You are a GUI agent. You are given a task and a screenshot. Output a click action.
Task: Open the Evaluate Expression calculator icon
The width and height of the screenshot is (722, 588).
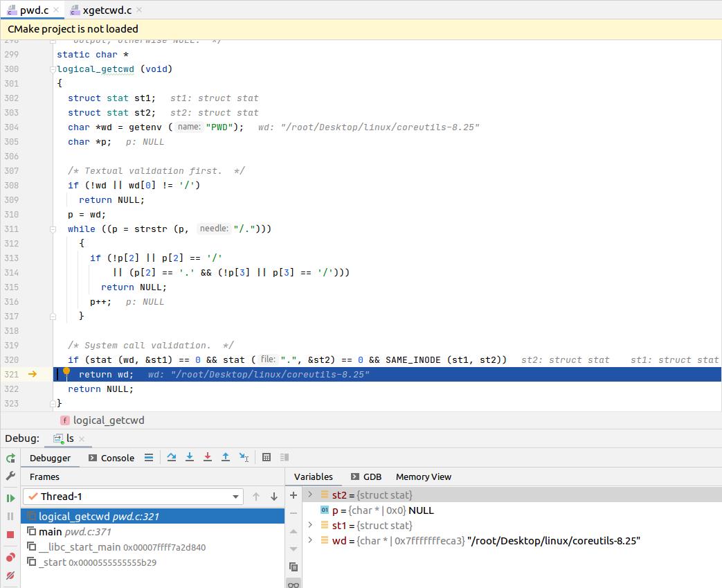(x=266, y=457)
